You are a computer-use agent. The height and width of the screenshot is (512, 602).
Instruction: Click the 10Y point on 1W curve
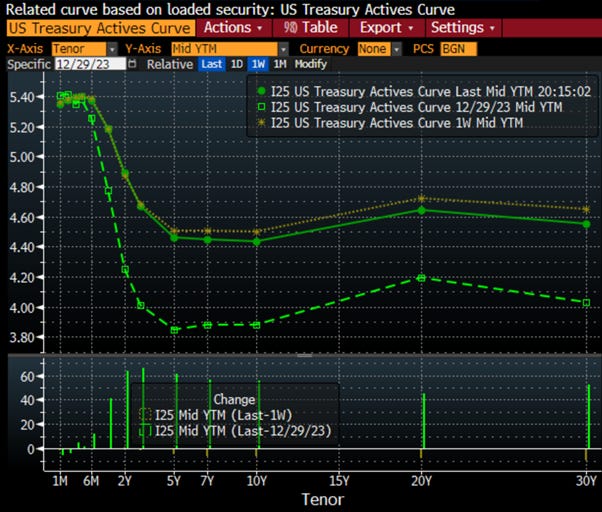coord(257,232)
